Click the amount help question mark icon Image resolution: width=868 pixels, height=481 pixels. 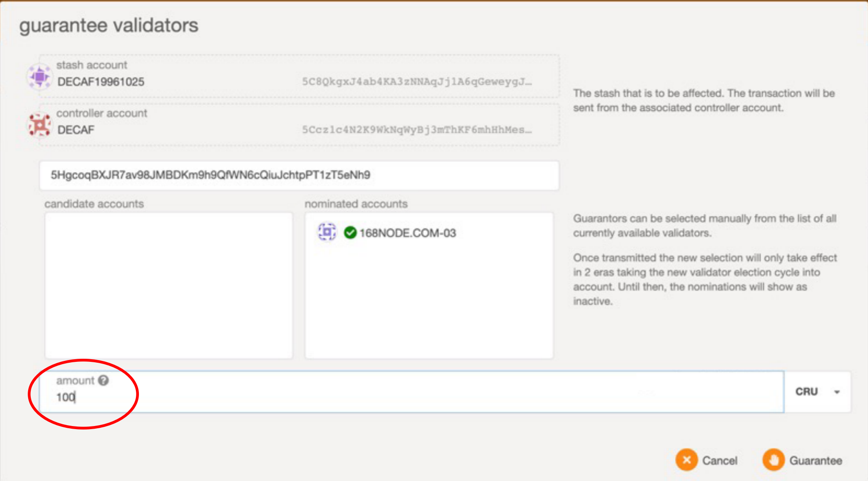[103, 380]
